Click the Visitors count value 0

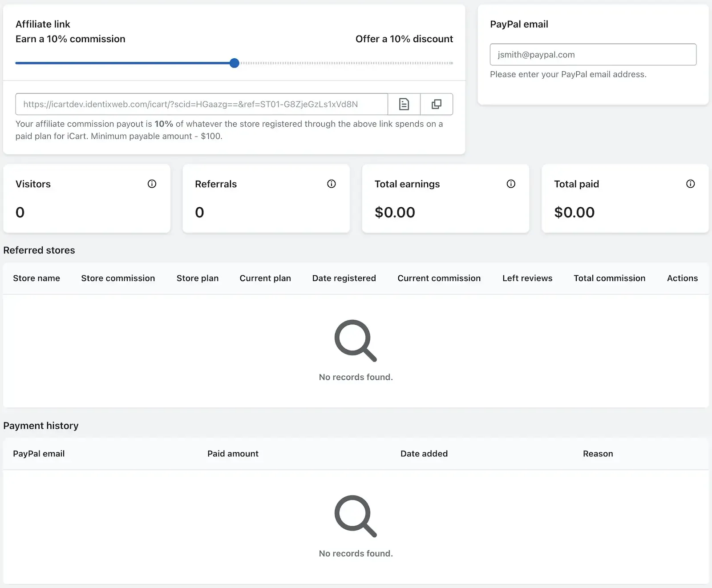pos(20,212)
